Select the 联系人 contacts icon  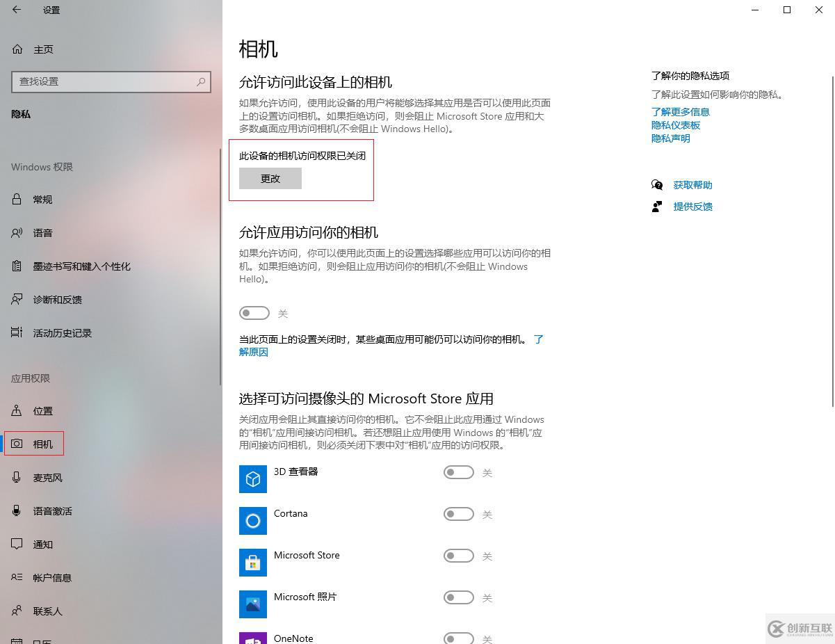pyautogui.click(x=17, y=611)
